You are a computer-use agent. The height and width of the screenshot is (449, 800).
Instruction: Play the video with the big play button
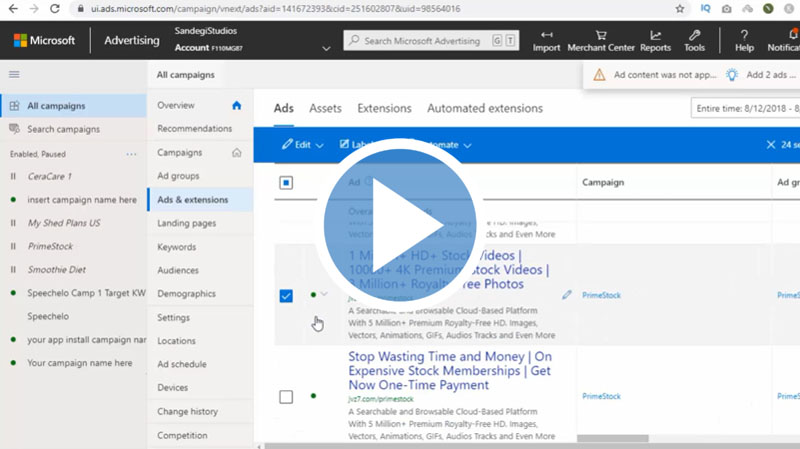coord(400,224)
